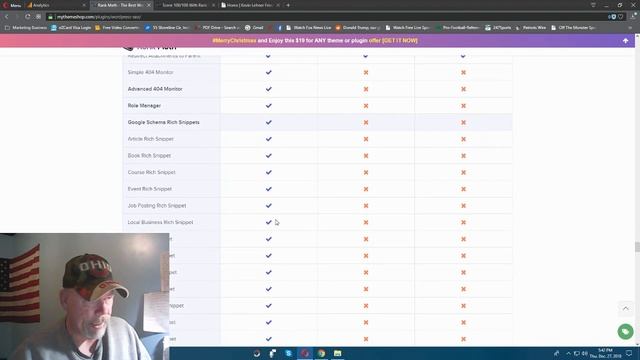
Task: Open the green chat bubble widget
Action: (625, 332)
